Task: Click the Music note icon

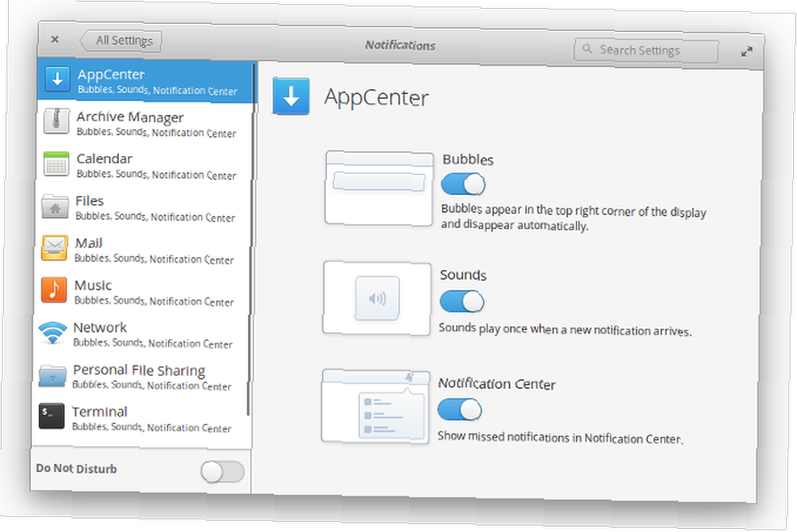Action: [53, 290]
